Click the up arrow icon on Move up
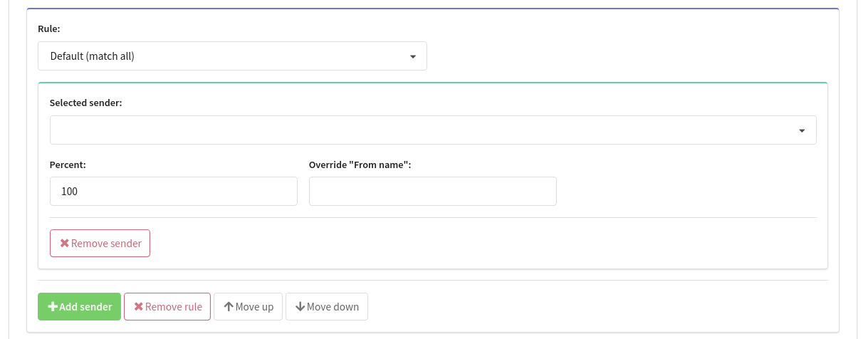The width and height of the screenshot is (868, 339). pos(229,307)
